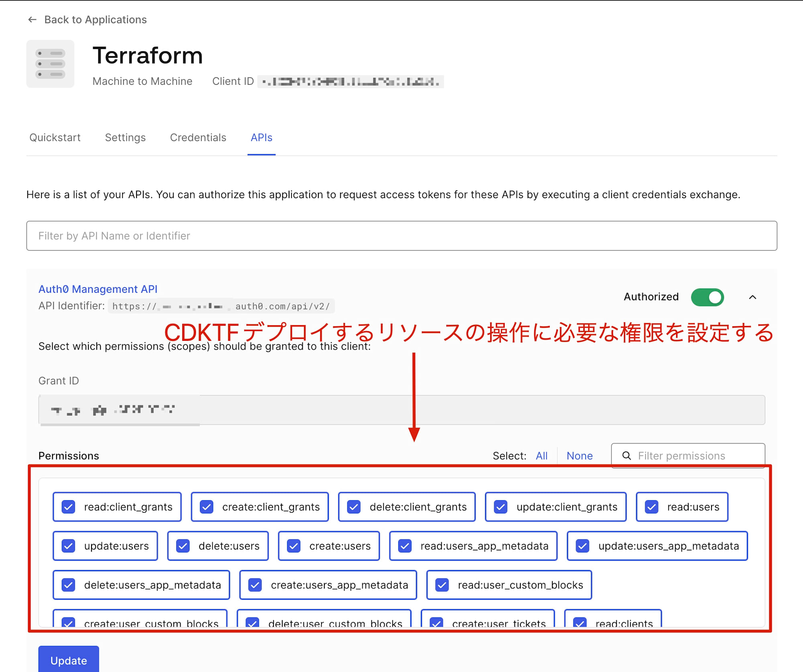The width and height of the screenshot is (803, 672).
Task: Uncheck delete:client_grants permission
Action: pyautogui.click(x=354, y=507)
